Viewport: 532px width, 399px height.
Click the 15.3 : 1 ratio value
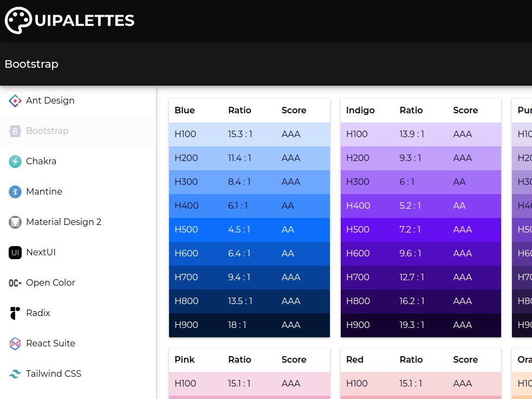pos(240,134)
